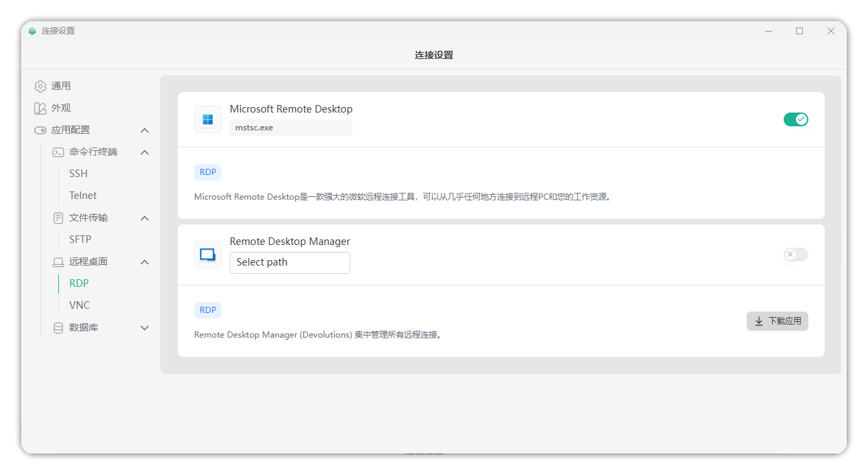This screenshot has height=468, width=868.
Task: Click the Select path input field
Action: 289,262
